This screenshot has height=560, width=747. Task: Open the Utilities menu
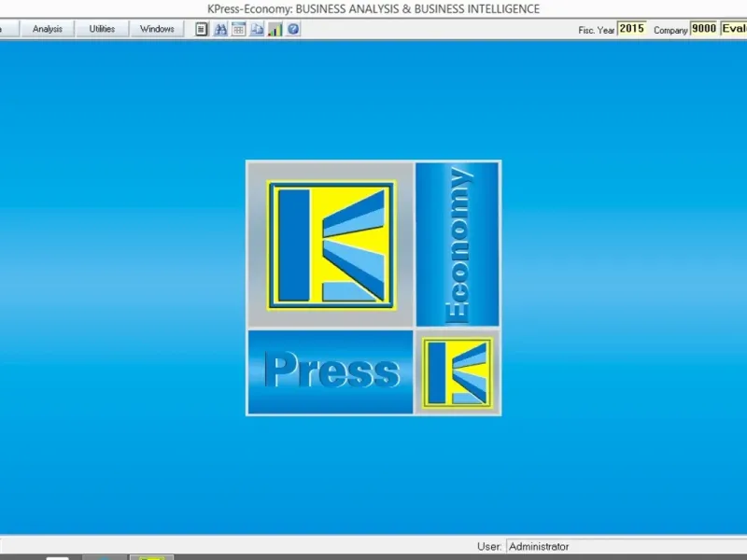[102, 29]
